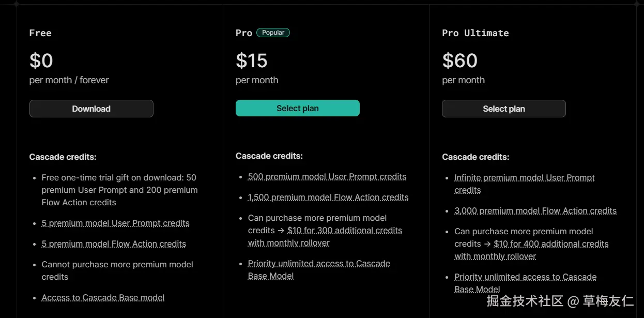Open the 5 premium User Prompt credits link
The image size is (644, 318).
tap(115, 223)
